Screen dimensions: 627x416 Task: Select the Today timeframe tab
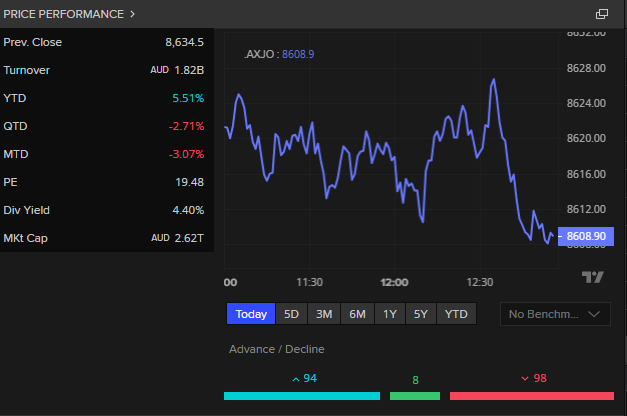(x=251, y=314)
